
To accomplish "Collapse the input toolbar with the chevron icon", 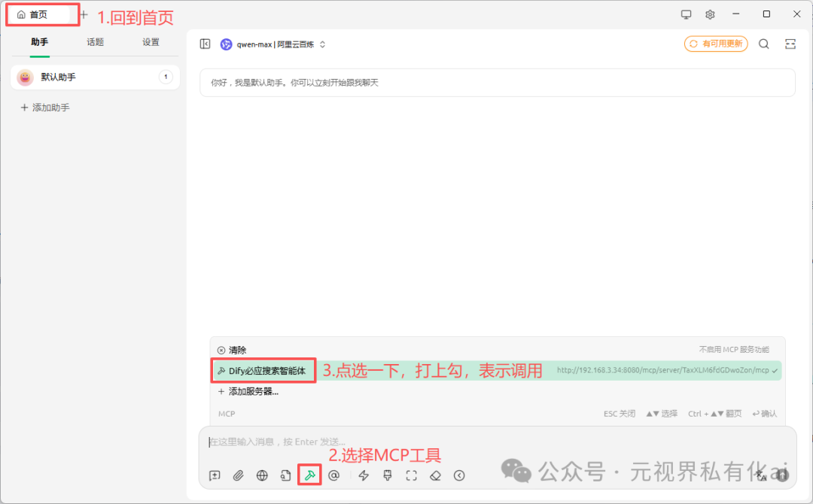I will click(459, 475).
